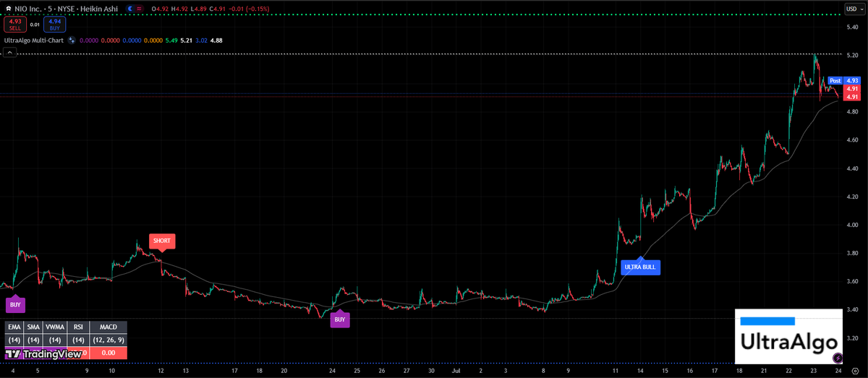Image resolution: width=868 pixels, height=378 pixels.
Task: Click the VWMA header cell in table
Action: tap(56, 327)
